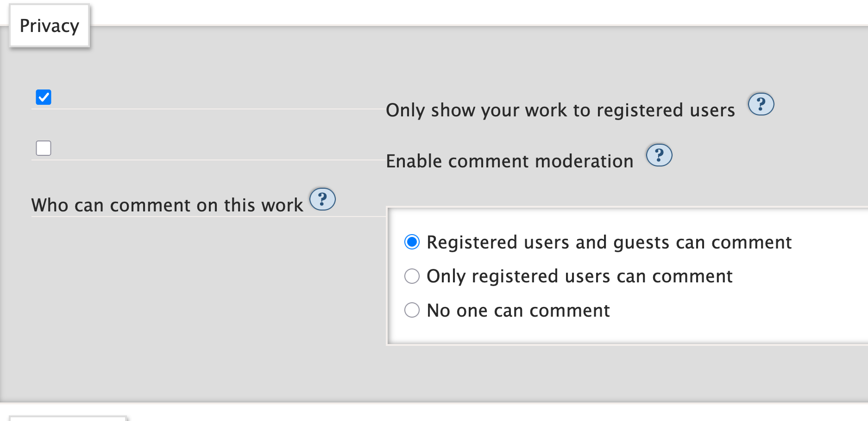Click the 'Registered users and guests can comment' text

(x=609, y=242)
